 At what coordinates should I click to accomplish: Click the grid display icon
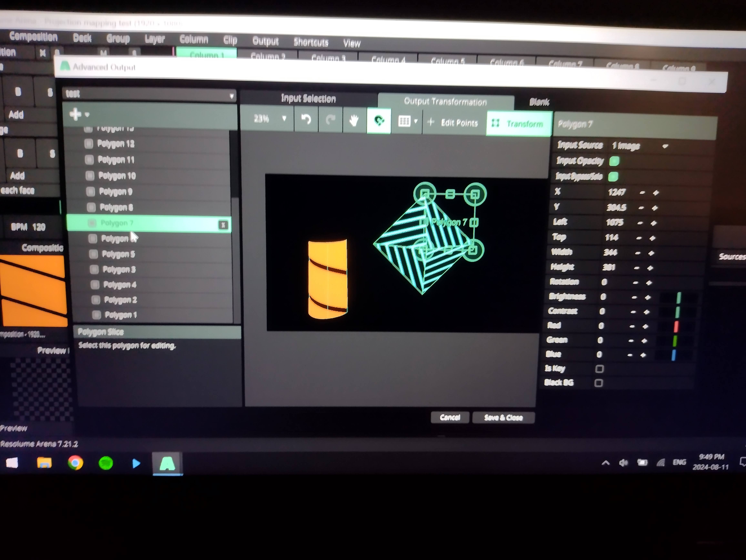click(x=404, y=121)
